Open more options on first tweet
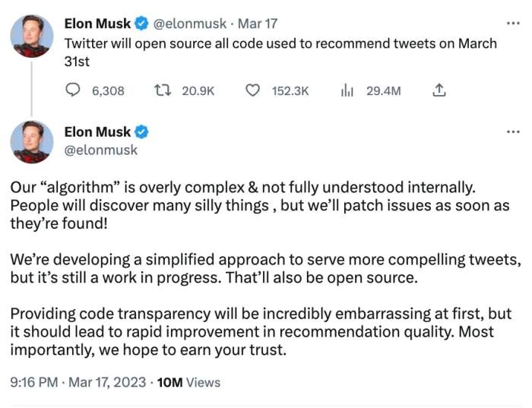This screenshot has width=532, height=408. 513,24
